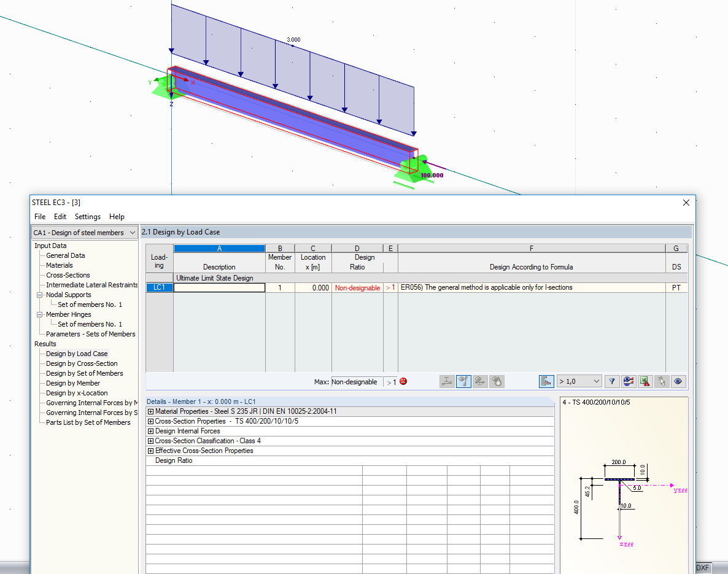Click the blue funnel filter icon
The image size is (728, 574).
(x=612, y=382)
